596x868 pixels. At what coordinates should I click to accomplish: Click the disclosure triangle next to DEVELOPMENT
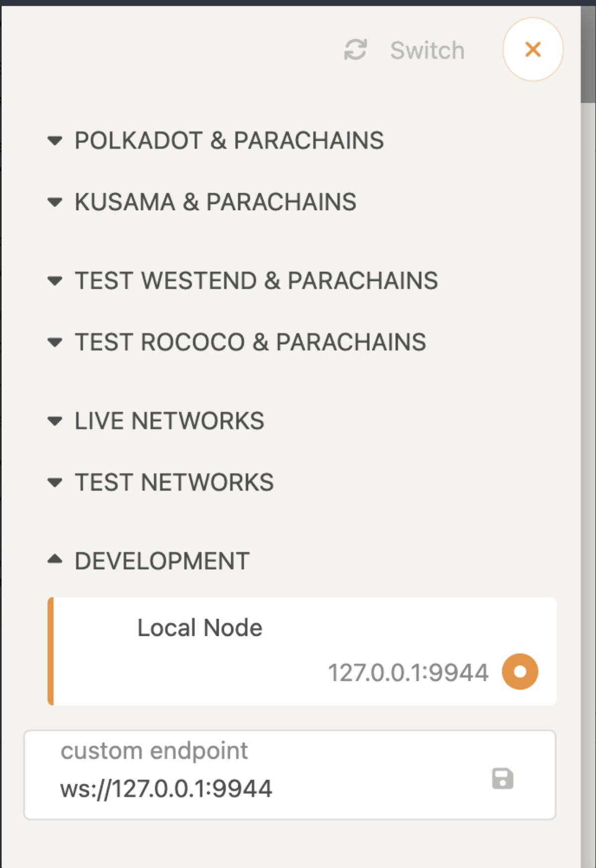click(55, 560)
